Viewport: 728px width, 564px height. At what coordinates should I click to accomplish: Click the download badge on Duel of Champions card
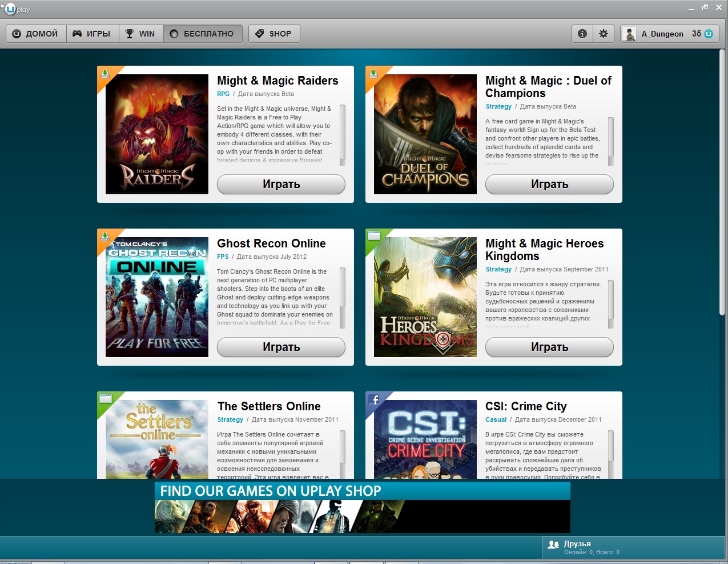click(373, 74)
